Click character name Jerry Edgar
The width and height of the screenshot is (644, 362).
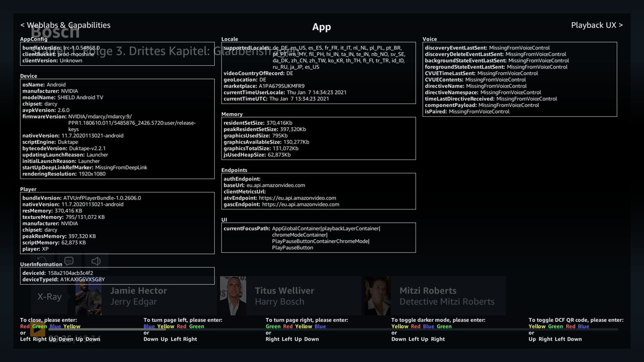pyautogui.click(x=133, y=302)
